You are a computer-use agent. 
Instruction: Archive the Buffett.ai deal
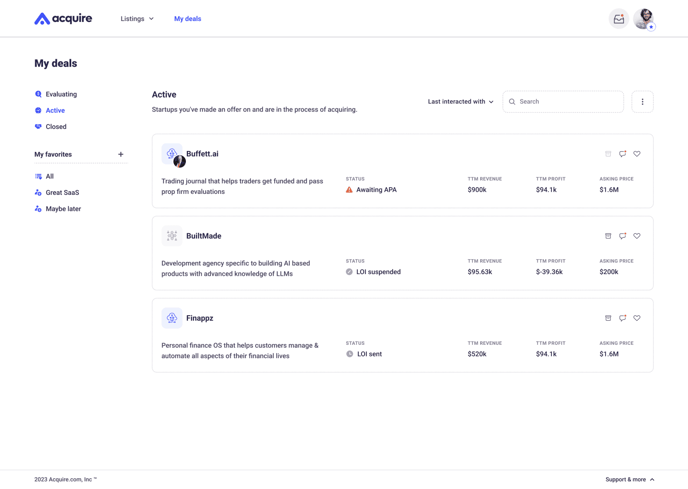[608, 154]
